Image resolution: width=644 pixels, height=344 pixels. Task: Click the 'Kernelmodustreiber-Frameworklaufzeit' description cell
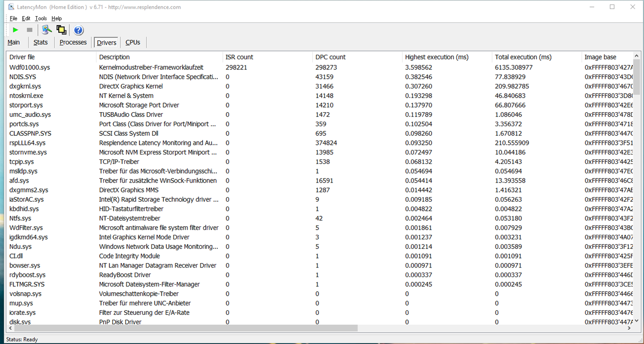tap(151, 67)
